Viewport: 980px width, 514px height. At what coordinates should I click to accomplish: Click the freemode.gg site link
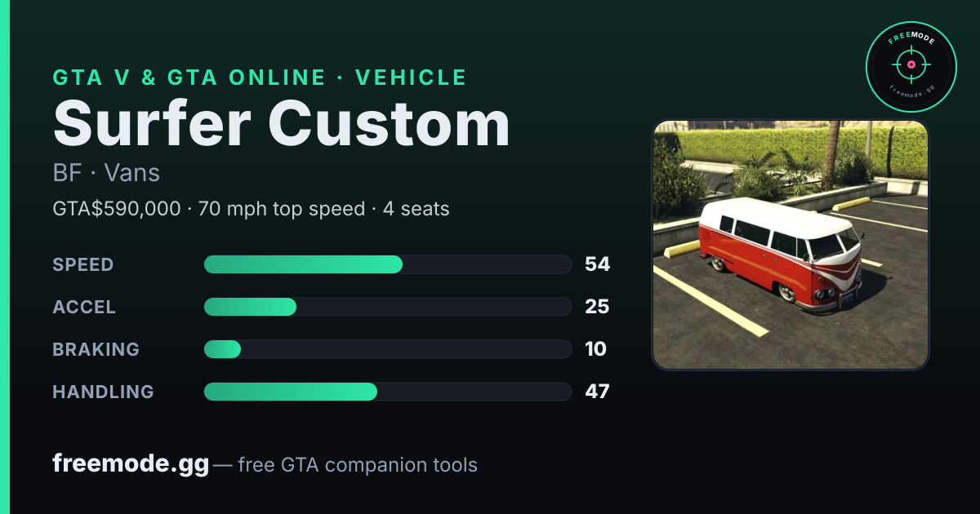coord(131,464)
